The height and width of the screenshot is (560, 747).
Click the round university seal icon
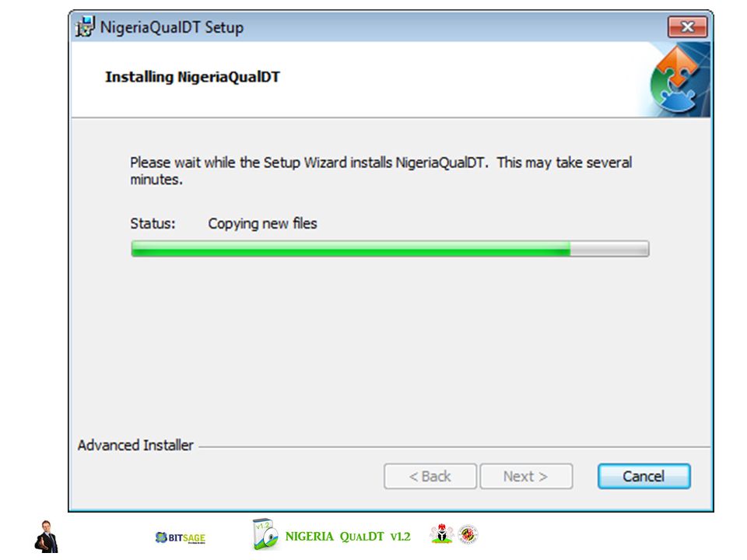468,534
